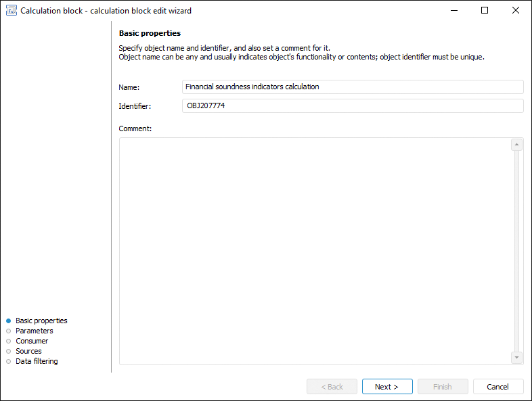This screenshot has width=532, height=401.
Task: Click the disabled Back button
Action: coord(332,387)
